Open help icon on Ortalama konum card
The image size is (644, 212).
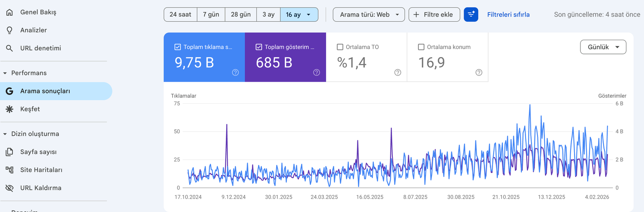[x=479, y=72]
